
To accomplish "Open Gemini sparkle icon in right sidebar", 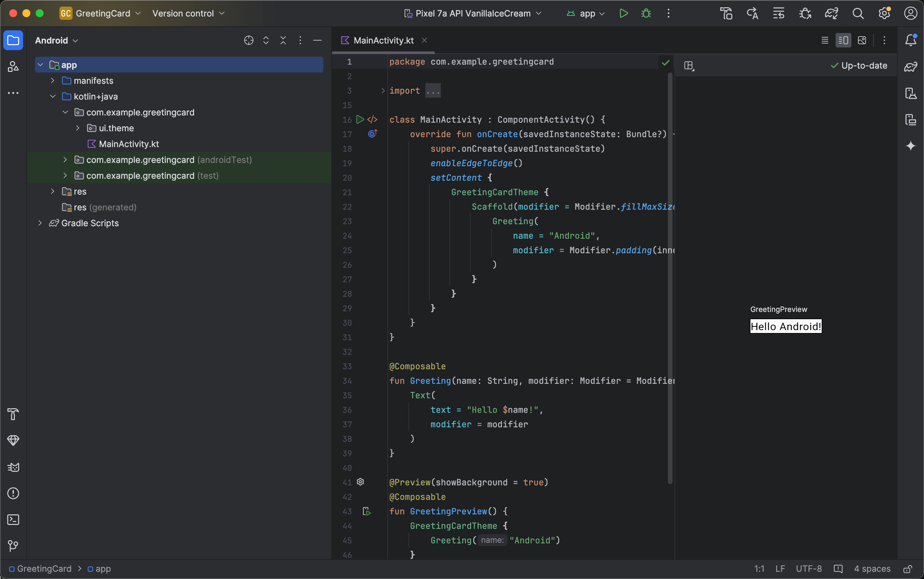I will click(x=910, y=146).
